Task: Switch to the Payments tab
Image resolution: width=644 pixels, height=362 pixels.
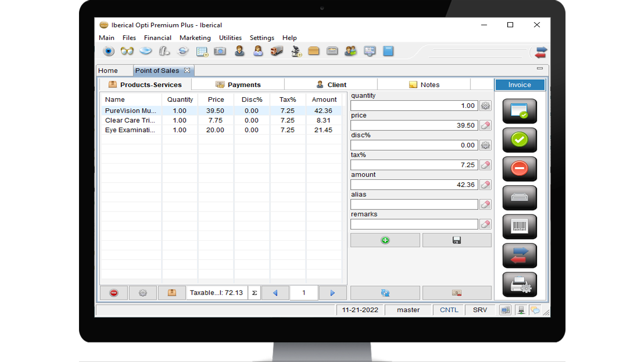Action: point(238,85)
